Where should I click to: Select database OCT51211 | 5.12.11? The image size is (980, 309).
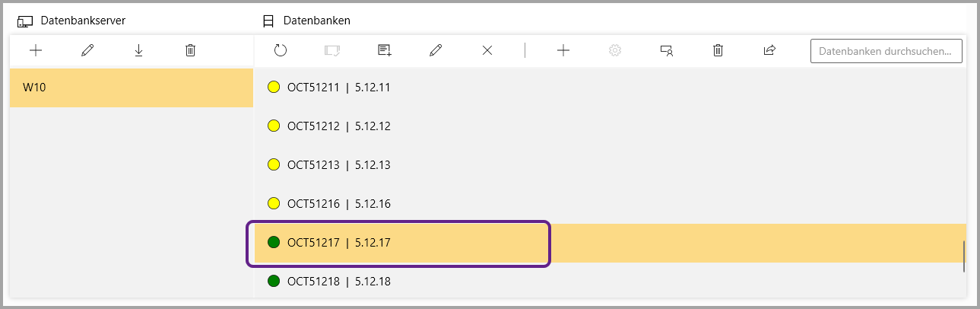338,88
